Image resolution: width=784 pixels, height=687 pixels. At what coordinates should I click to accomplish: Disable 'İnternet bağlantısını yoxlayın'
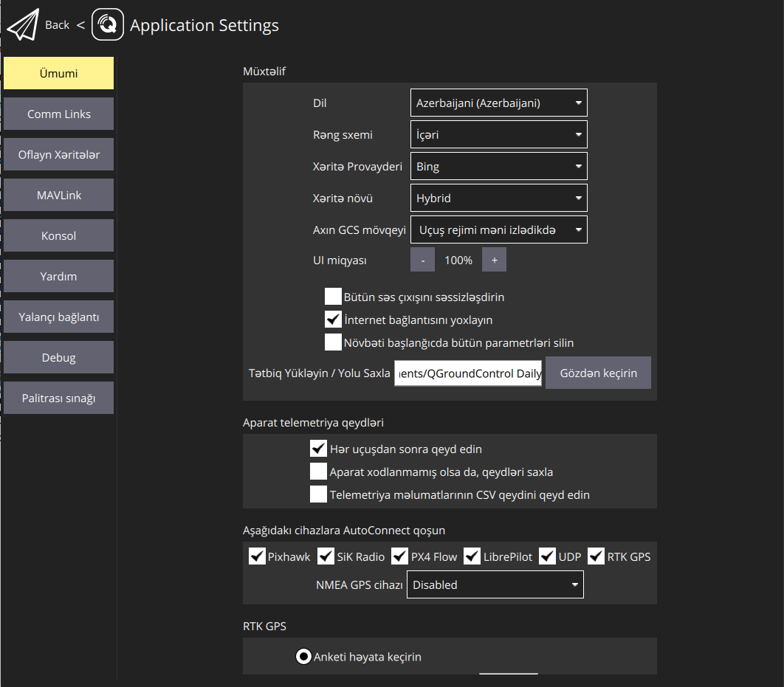(x=333, y=319)
